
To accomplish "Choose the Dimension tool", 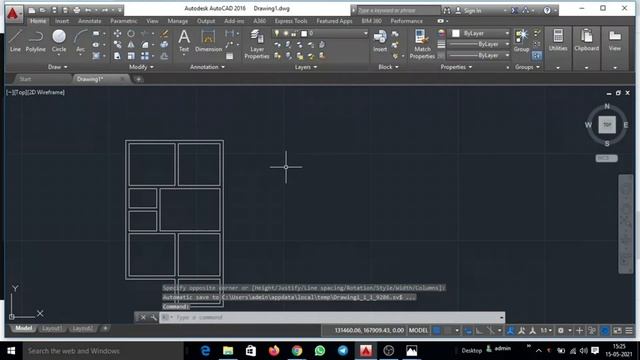I will pos(208,40).
